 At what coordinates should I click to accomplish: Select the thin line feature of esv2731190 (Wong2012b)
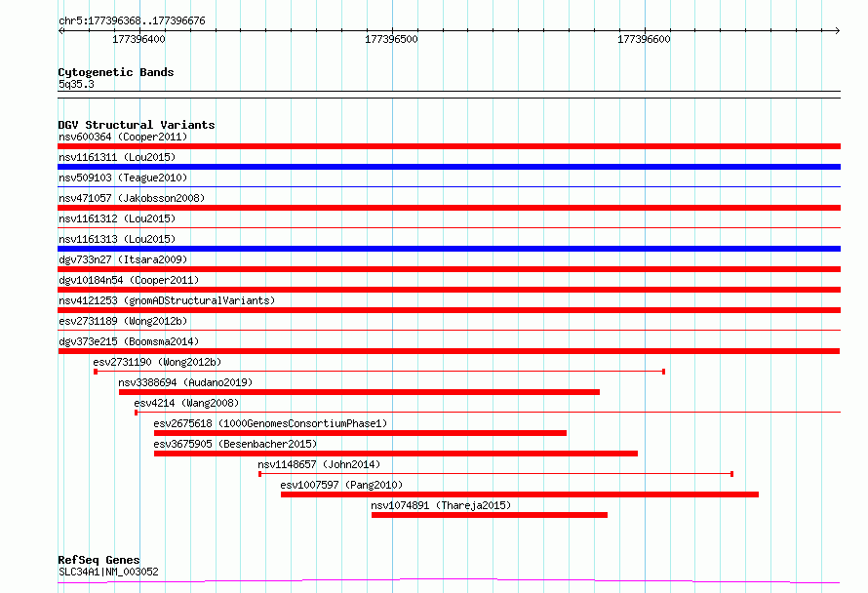coord(379,372)
